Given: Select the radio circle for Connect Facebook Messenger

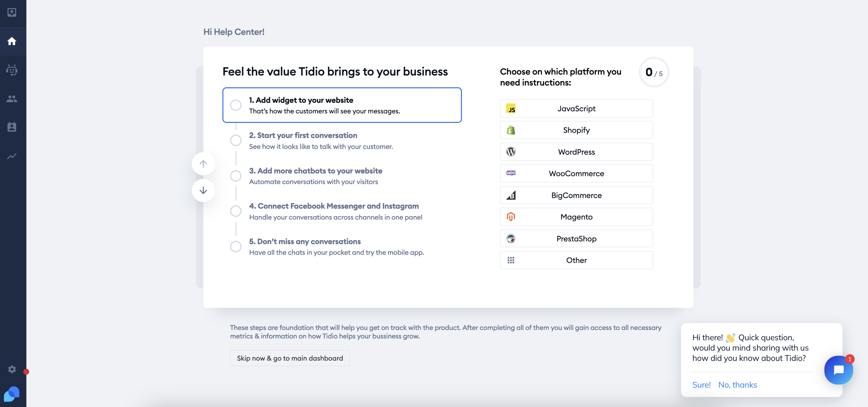Looking at the screenshot, I should (235, 211).
